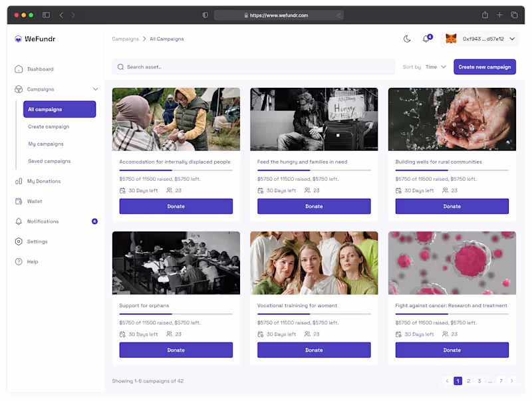Viewport: 532px width, 401px height.
Task: Open Feed the hungry campaign image
Action: click(x=314, y=119)
